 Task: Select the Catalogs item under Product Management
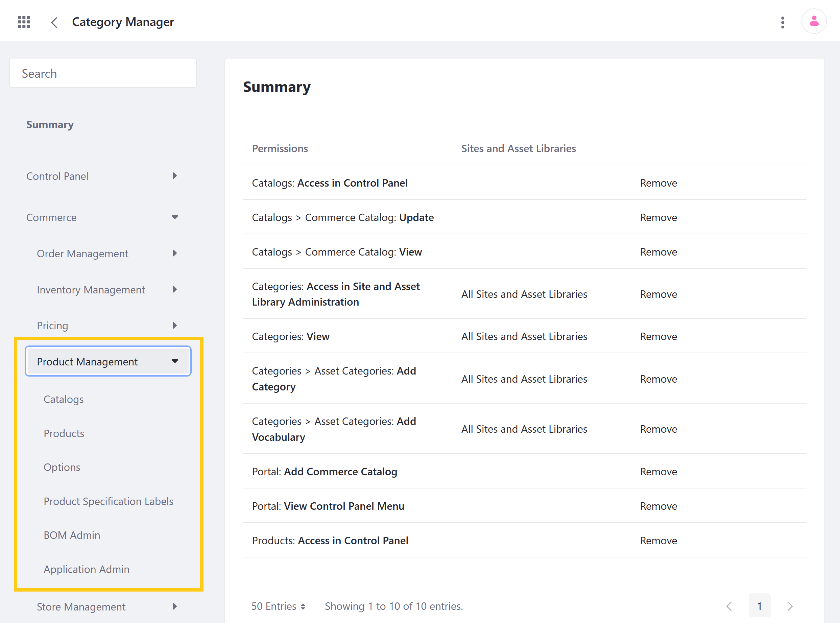coord(64,399)
